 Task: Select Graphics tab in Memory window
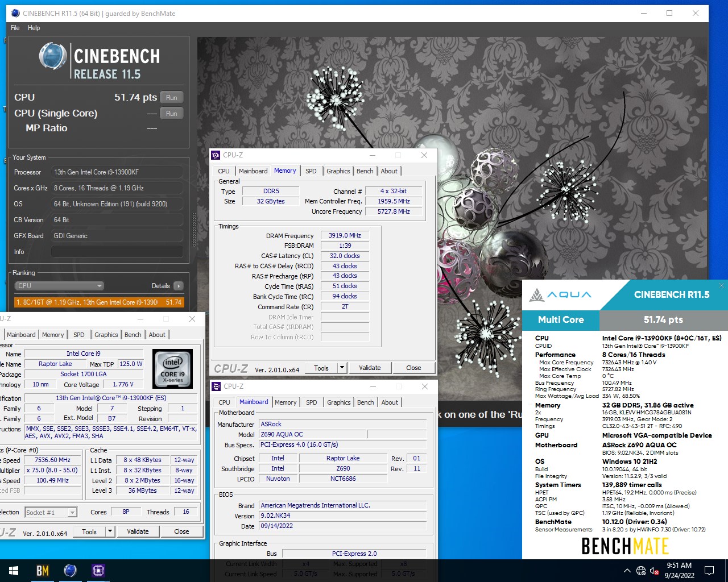tap(338, 171)
